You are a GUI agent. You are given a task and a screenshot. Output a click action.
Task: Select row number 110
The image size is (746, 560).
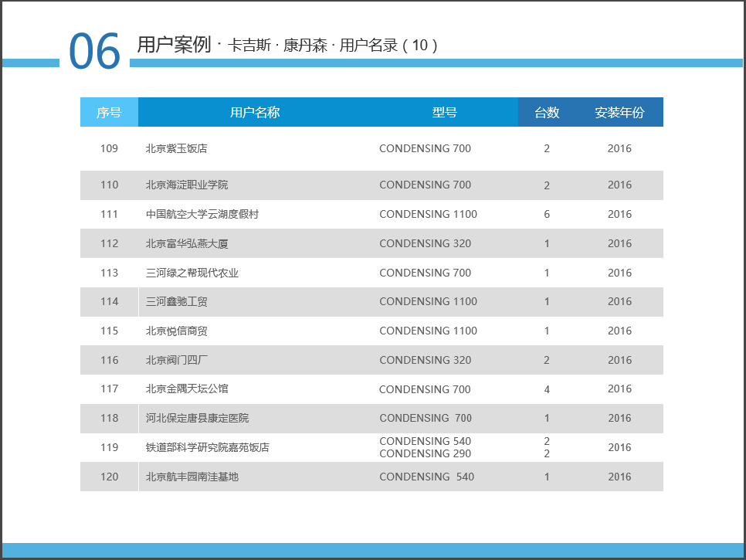tap(109, 185)
